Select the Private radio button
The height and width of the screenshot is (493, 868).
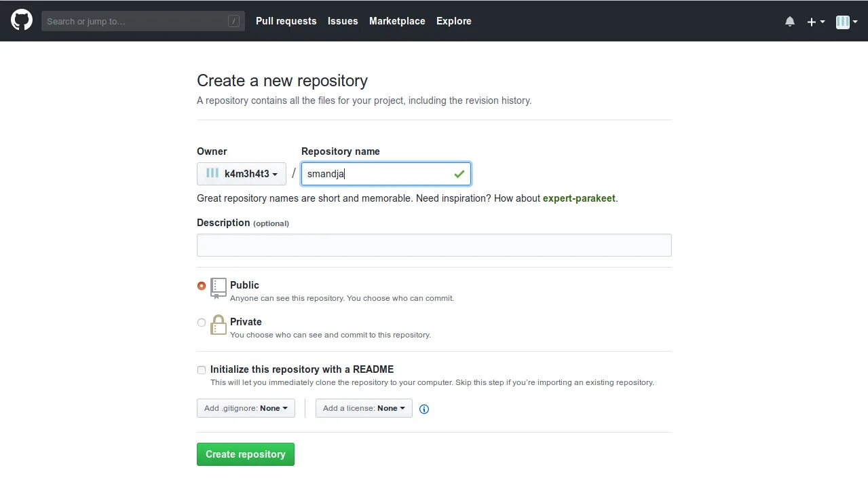202,323
